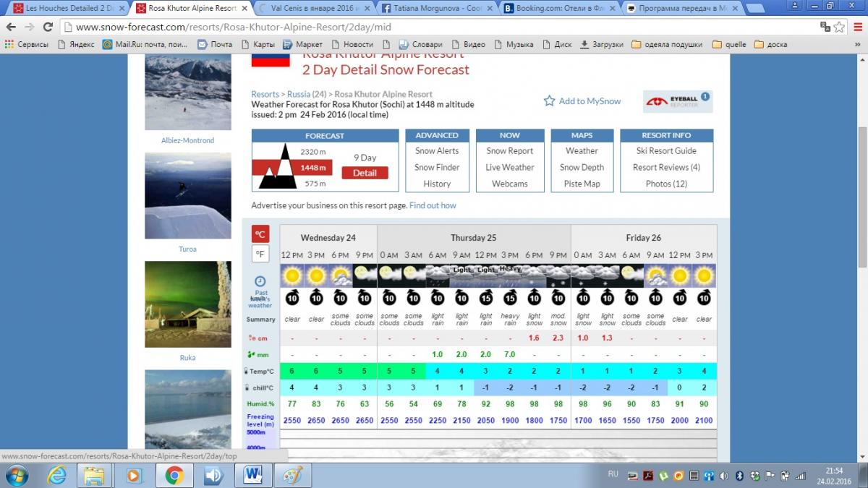This screenshot has width=868, height=488.
Task: Click the Resorts breadcrumb link
Action: (265, 94)
